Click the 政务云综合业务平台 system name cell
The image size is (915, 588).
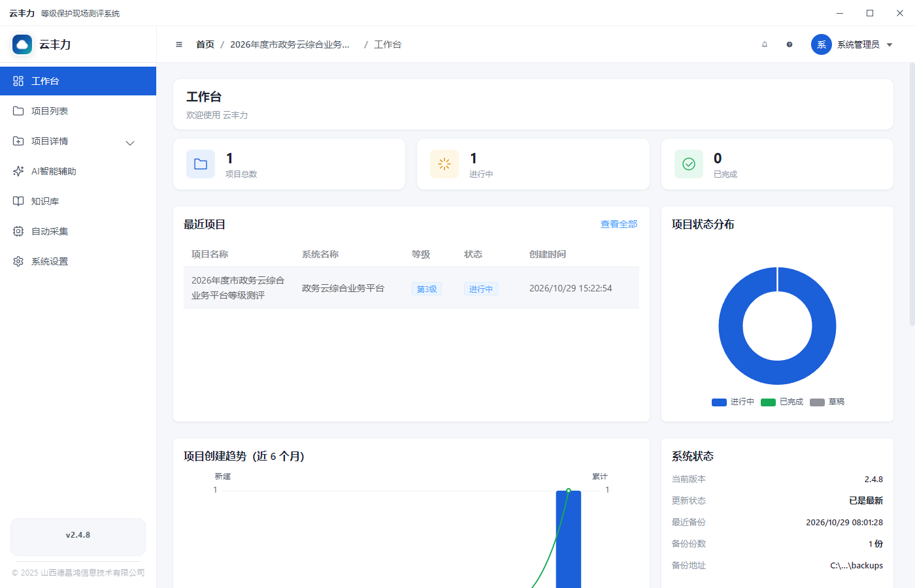click(343, 288)
